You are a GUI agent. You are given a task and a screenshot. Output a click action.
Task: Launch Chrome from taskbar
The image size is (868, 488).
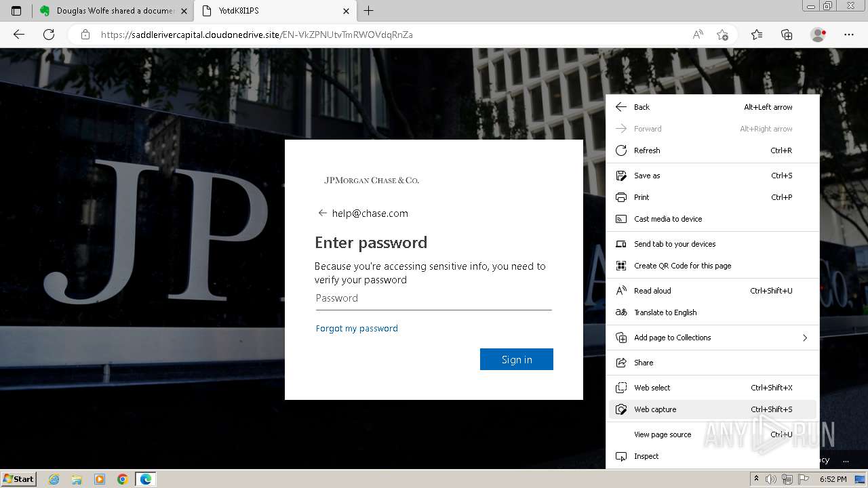(x=123, y=479)
